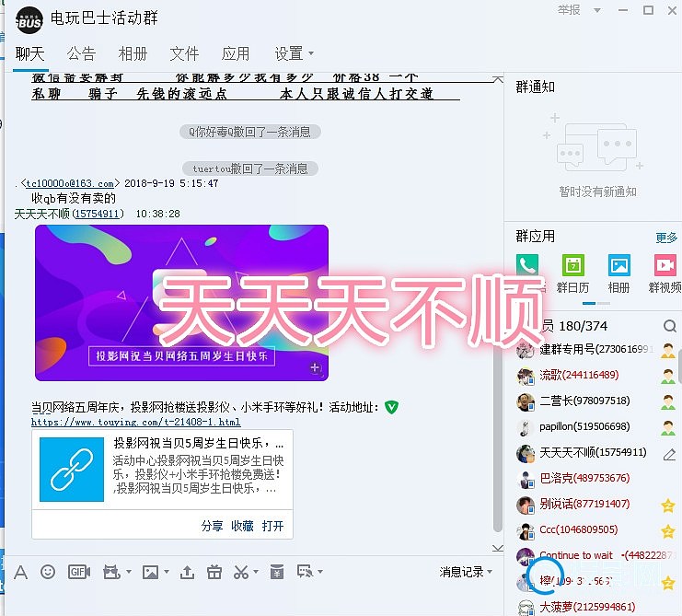Screen dimensions: 682x616
Task: Open the emoji picker
Action: (48, 572)
